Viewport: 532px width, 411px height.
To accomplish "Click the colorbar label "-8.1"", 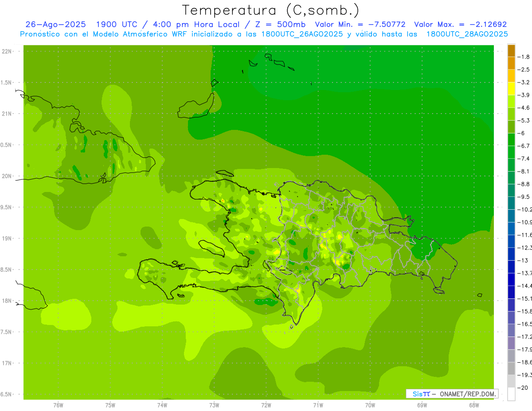I will [524, 171].
